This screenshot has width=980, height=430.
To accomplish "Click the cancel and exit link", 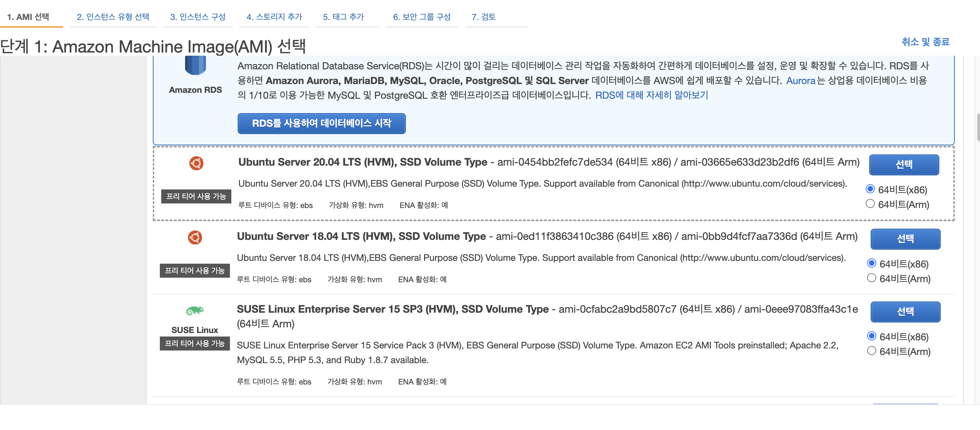I will (925, 41).
